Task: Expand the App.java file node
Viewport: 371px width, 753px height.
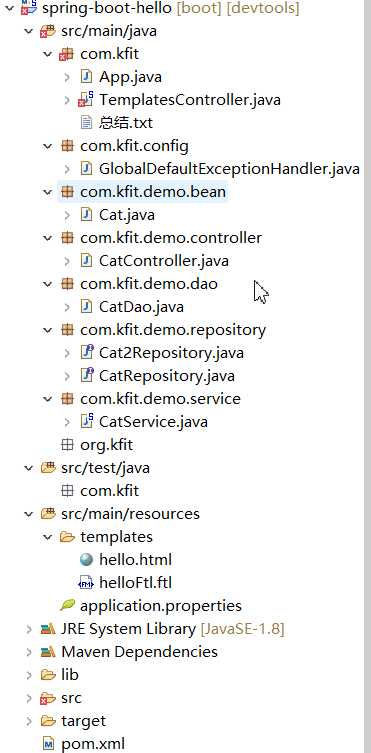Action: tap(67, 77)
